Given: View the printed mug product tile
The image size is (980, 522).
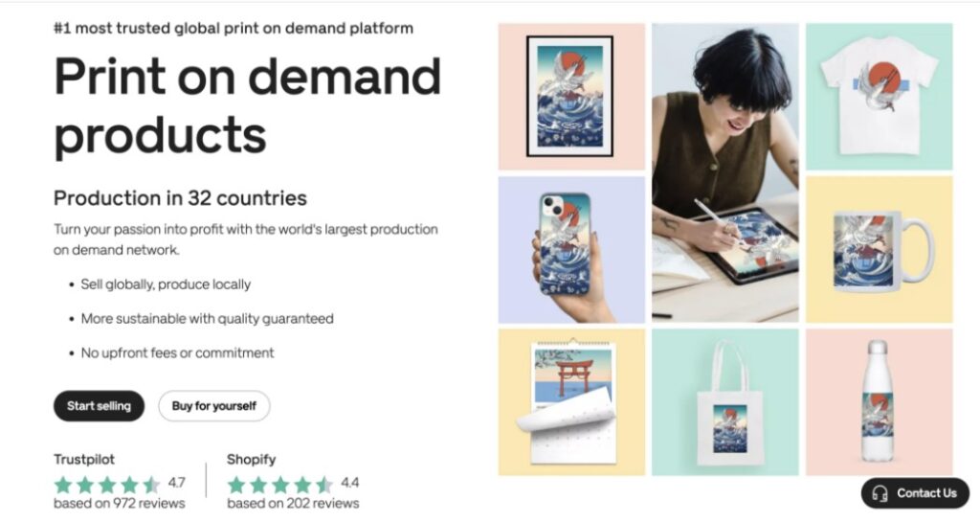Looking at the screenshot, I should (x=879, y=249).
